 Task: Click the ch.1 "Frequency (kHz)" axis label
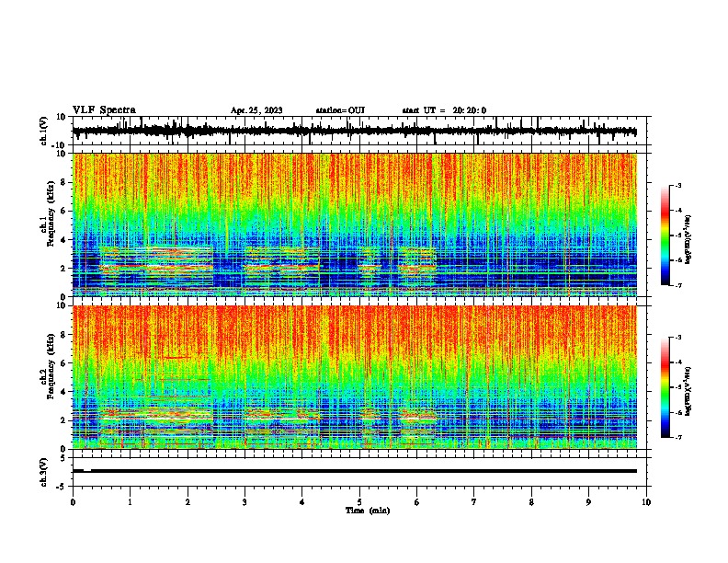[52, 214]
